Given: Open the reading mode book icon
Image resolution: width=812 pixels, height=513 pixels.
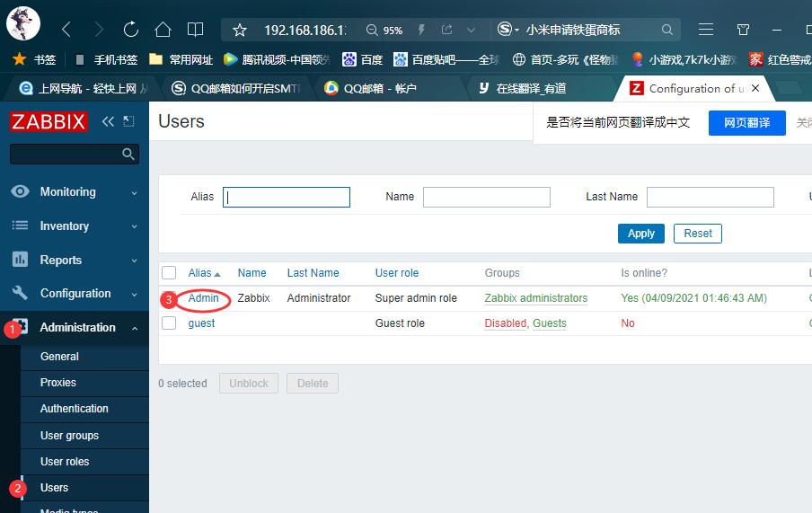Looking at the screenshot, I should [x=195, y=30].
